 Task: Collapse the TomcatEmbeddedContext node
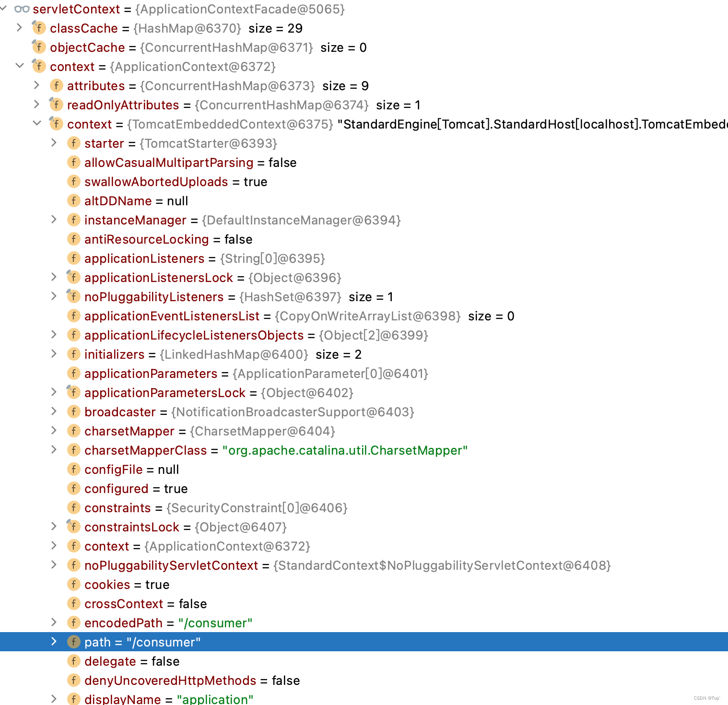[x=37, y=123]
